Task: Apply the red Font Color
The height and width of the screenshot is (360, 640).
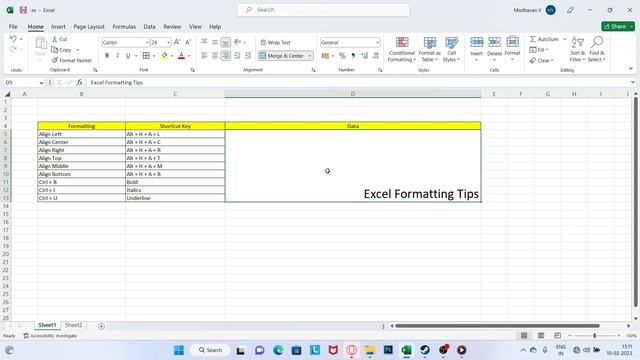Action: [x=182, y=56]
